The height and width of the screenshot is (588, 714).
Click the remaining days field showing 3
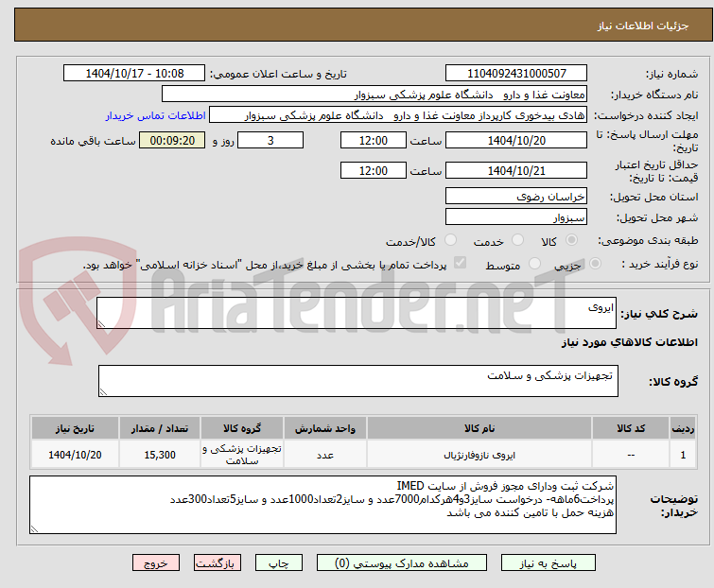click(270, 140)
